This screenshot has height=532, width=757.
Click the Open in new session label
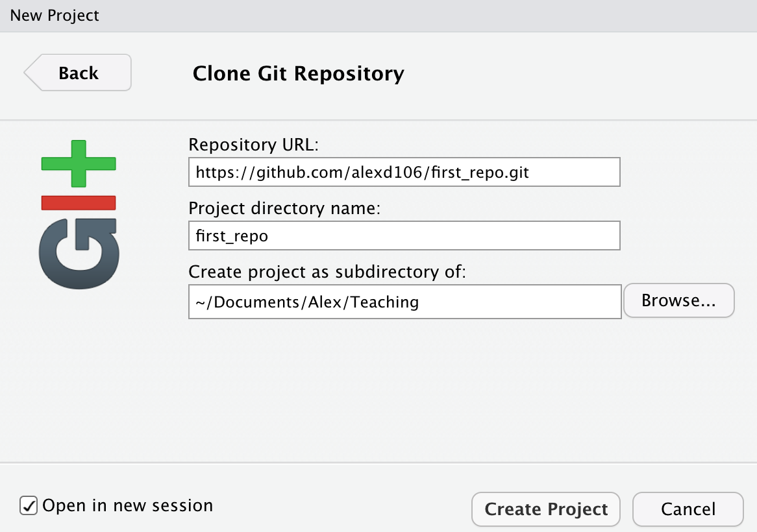pyautogui.click(x=127, y=505)
